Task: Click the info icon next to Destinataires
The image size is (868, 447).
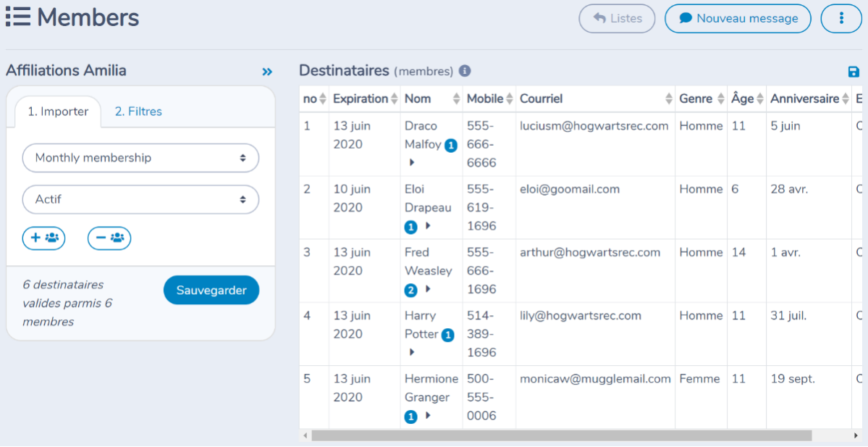Action: (x=465, y=71)
